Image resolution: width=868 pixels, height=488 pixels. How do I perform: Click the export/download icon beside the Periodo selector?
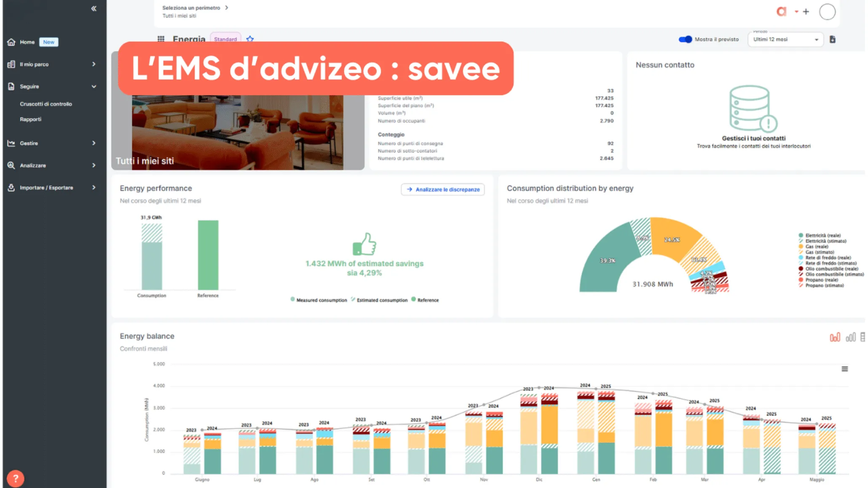833,39
